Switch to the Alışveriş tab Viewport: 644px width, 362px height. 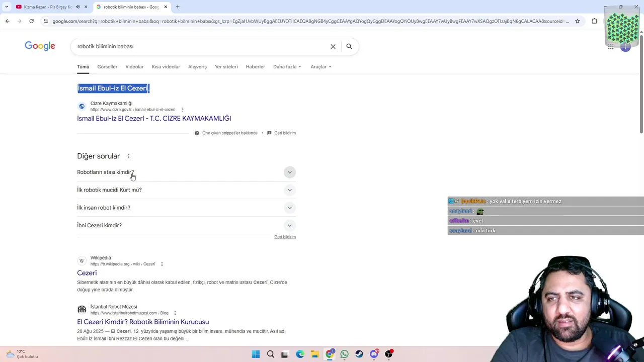pyautogui.click(x=197, y=67)
